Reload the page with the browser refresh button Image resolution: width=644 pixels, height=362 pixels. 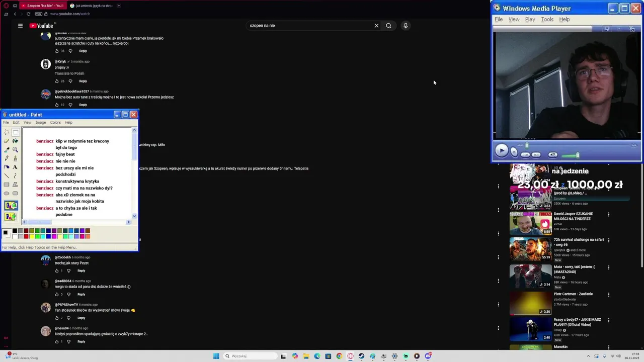tap(28, 14)
